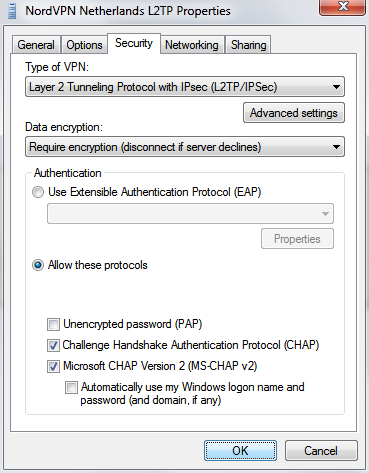The height and width of the screenshot is (473, 369).
Task: Close the L2TP Properties dialog
Action: click(x=342, y=7)
